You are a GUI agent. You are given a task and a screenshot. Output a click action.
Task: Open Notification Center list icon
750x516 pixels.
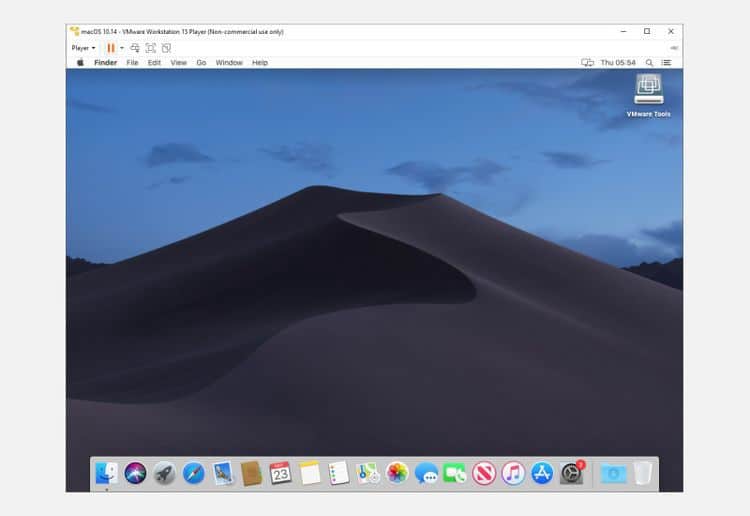coord(666,63)
